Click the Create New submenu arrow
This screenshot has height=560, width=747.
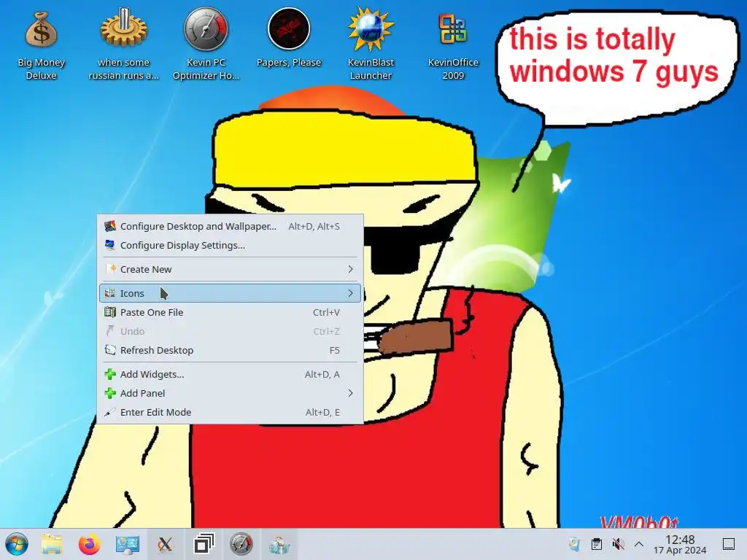(x=351, y=269)
